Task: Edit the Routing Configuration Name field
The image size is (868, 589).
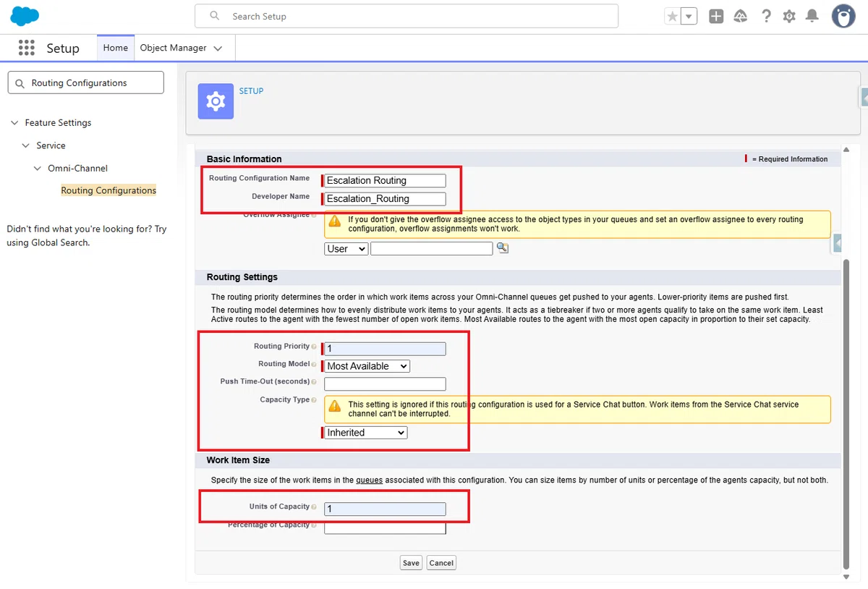Action: [x=385, y=180]
